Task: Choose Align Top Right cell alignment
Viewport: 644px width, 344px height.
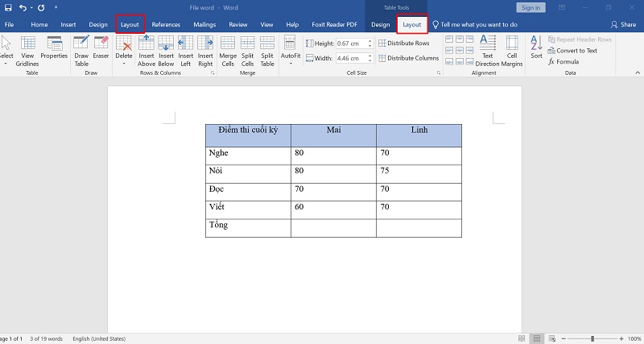Action: (470, 39)
